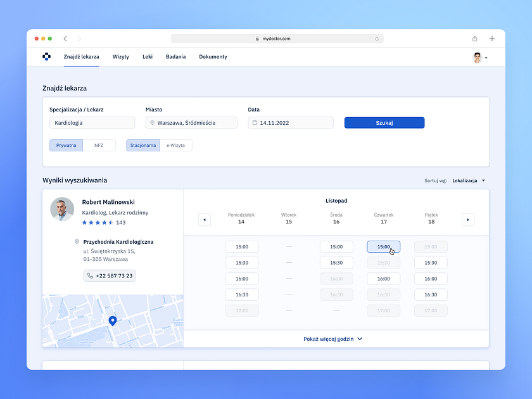
Task: Show previous week with left arrow
Action: [205, 220]
